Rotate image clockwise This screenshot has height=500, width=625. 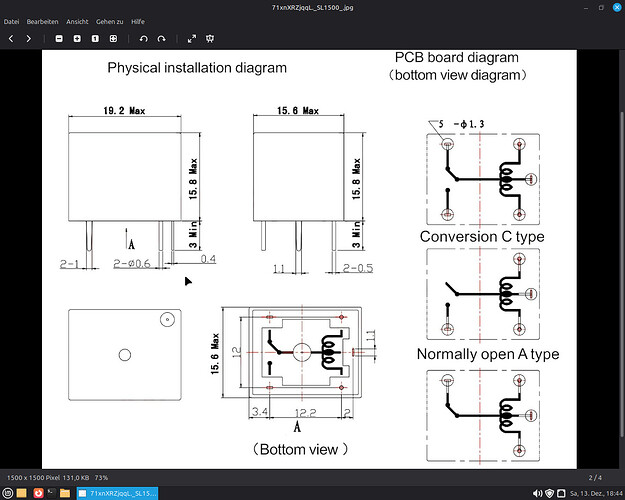162,38
